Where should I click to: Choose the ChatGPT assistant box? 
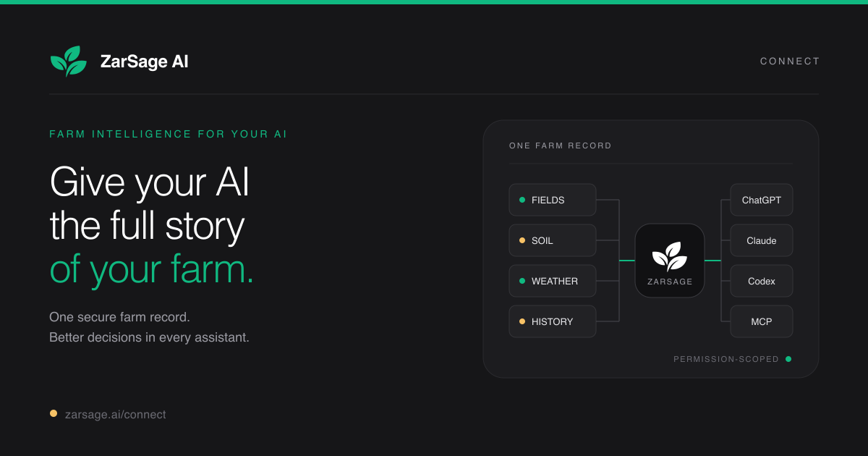[x=762, y=200]
